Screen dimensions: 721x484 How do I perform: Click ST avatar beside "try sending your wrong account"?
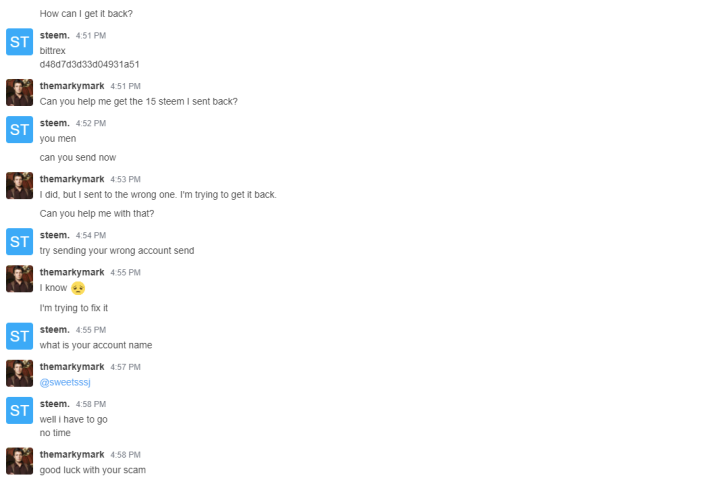click(x=20, y=242)
